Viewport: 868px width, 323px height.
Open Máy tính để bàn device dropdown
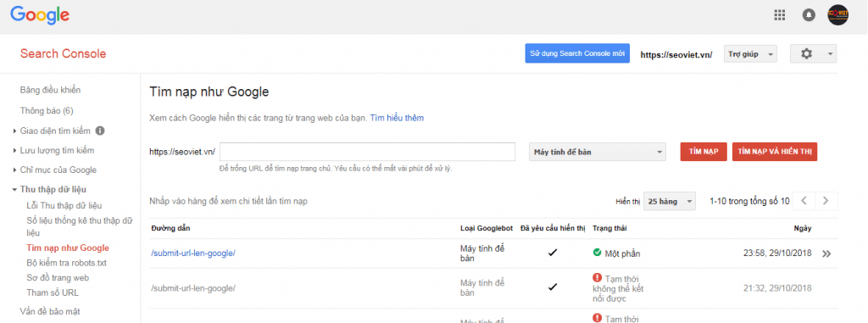(598, 152)
